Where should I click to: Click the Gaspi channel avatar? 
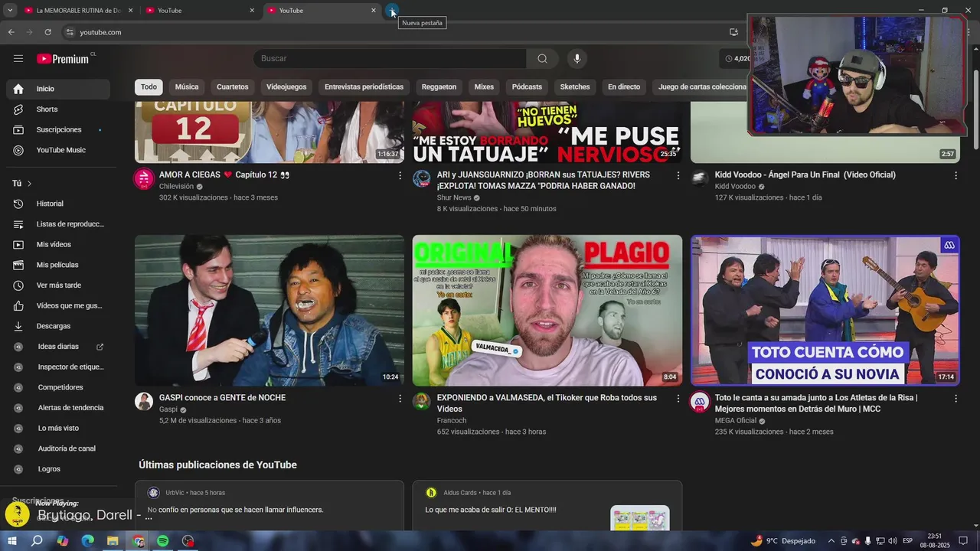point(144,402)
